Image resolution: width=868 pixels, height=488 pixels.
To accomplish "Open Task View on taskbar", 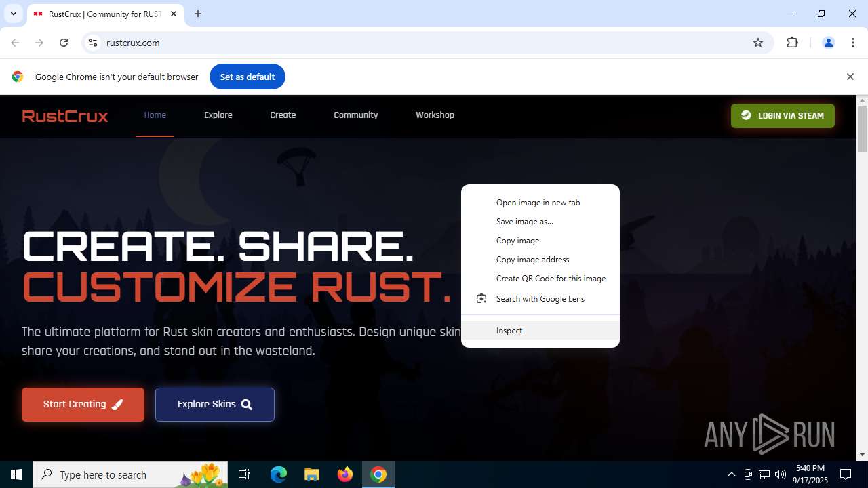I will 244,474.
